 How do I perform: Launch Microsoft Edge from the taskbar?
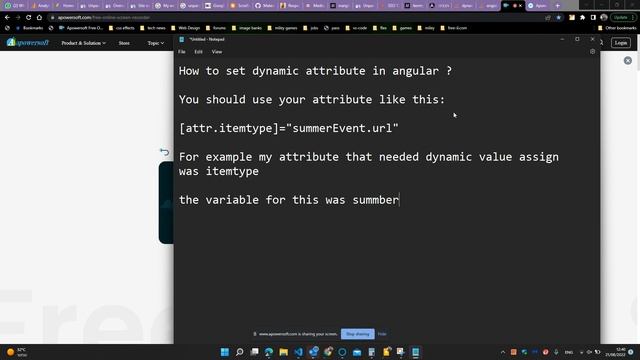[269, 352]
